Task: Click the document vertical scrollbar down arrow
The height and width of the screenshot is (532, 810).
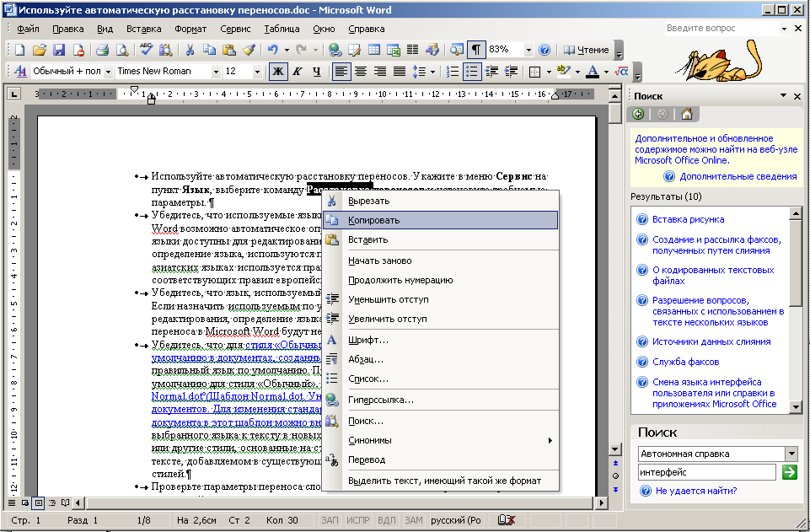Action: pyautogui.click(x=614, y=449)
